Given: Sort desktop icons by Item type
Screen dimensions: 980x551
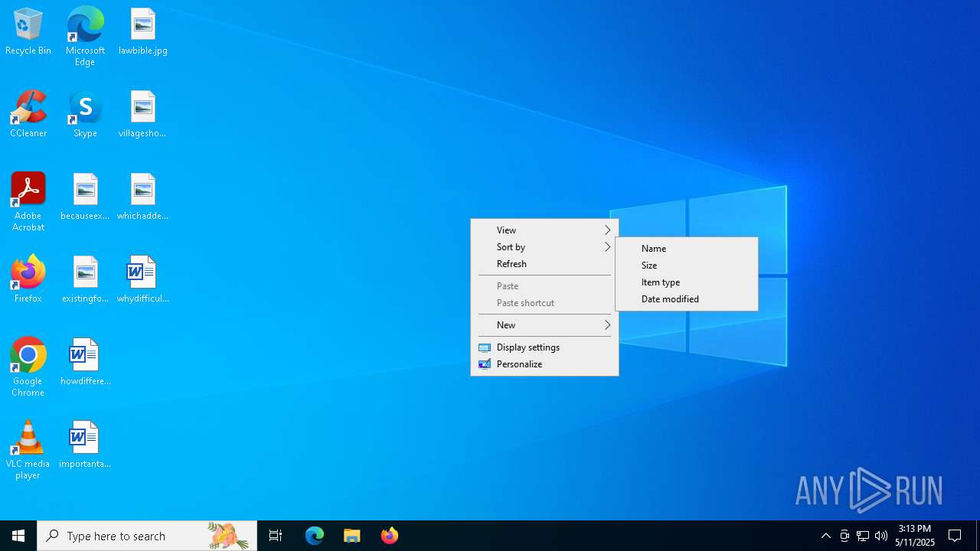Looking at the screenshot, I should [x=687, y=282].
